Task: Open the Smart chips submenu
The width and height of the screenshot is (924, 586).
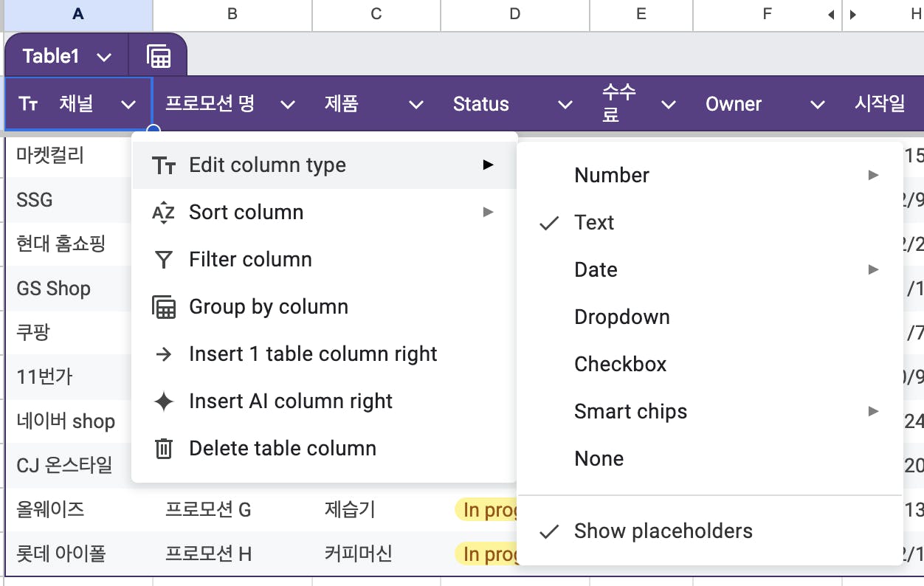Action: (630, 412)
